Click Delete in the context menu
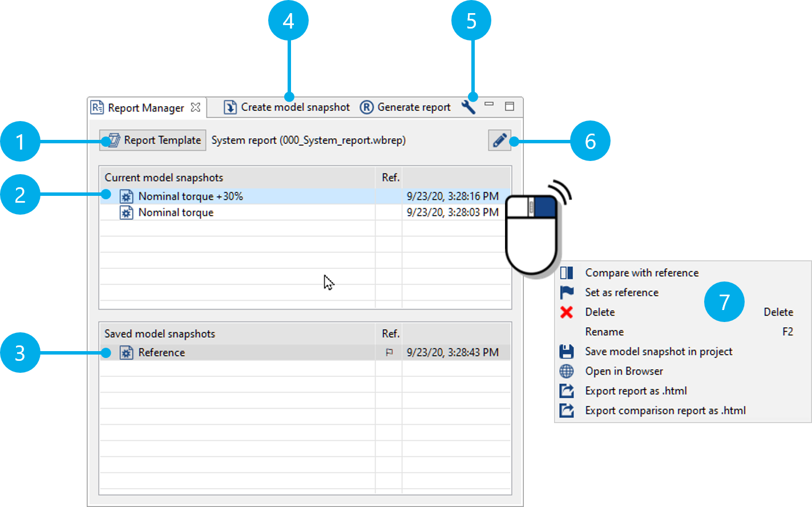The height and width of the screenshot is (507, 812). pyautogui.click(x=600, y=312)
